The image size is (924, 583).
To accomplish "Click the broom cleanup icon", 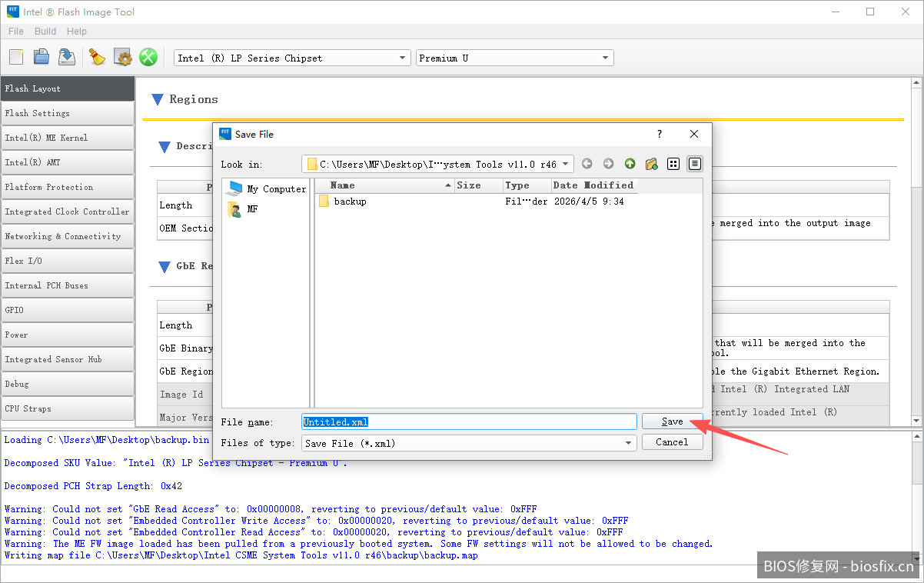I will pos(97,57).
